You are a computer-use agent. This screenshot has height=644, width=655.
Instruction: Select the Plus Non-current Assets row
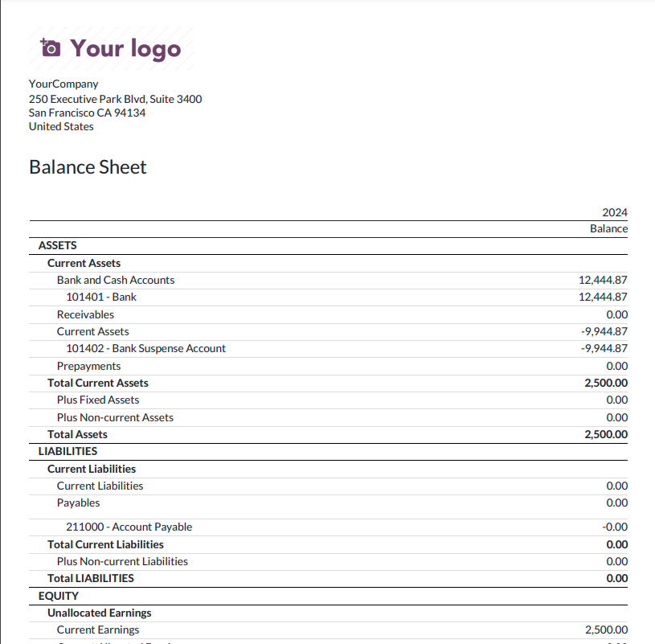115,417
